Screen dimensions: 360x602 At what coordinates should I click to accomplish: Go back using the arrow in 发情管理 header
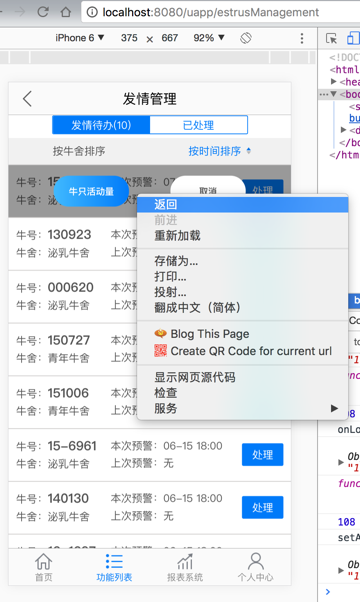(27, 99)
